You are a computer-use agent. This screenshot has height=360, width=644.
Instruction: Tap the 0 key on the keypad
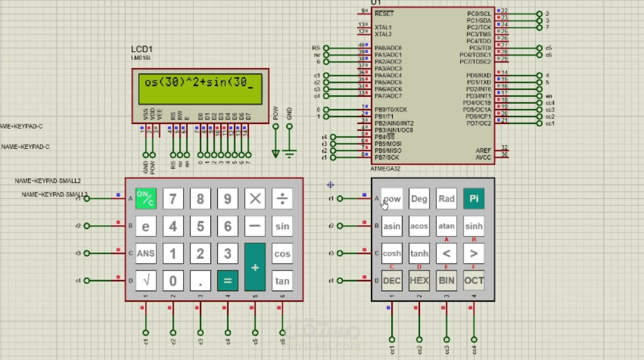(173, 281)
